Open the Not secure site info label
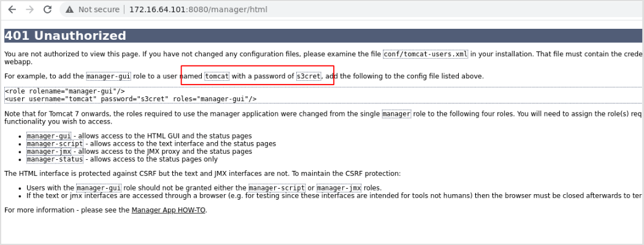Screen dimensions: 644x245 click(99, 9)
